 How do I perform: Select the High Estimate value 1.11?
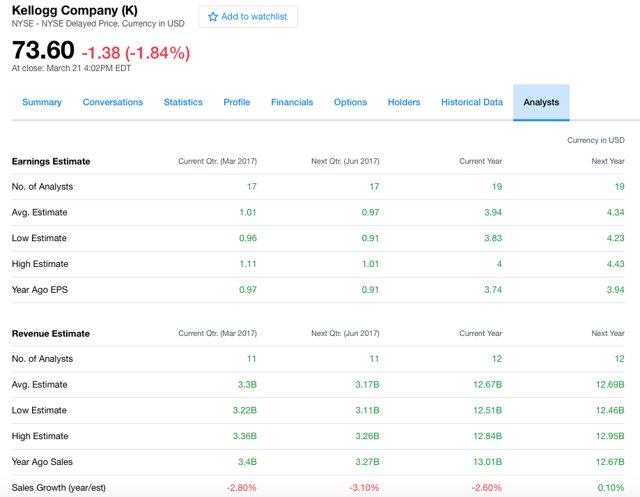(248, 264)
